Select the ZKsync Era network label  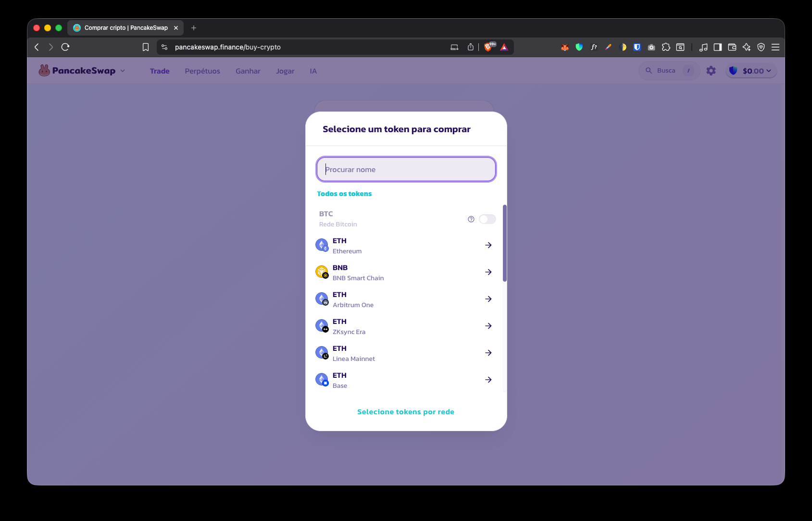[349, 332]
